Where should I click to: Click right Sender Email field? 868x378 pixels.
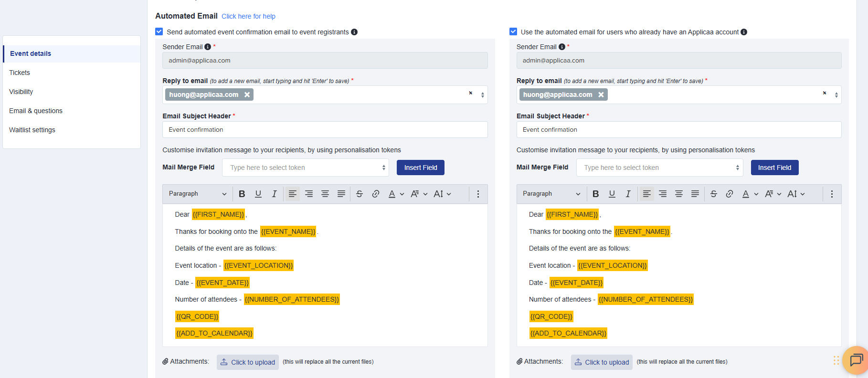[x=679, y=61]
